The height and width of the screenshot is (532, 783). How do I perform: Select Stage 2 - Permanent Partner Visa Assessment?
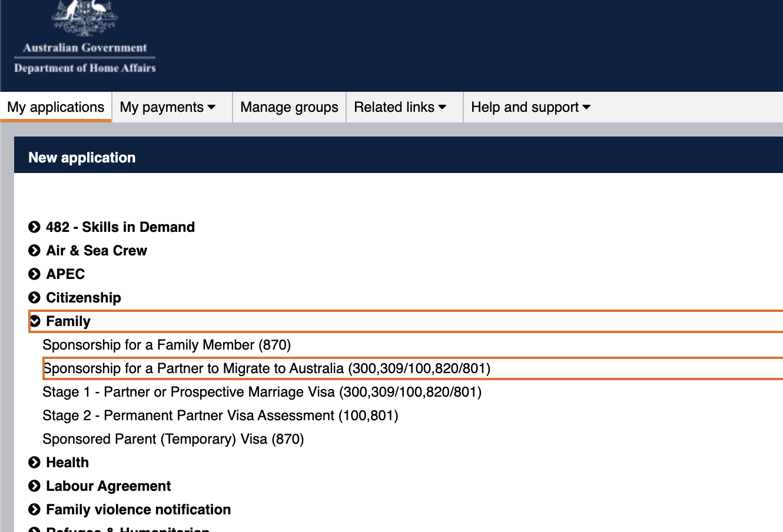[221, 415]
